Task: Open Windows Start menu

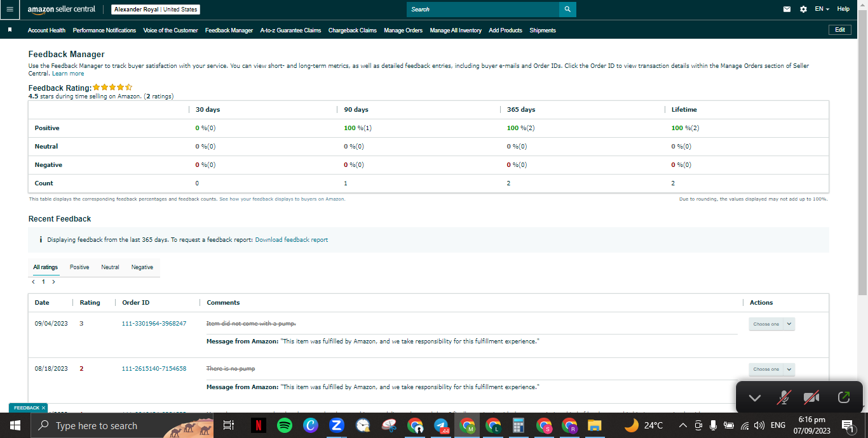Action: (x=15, y=425)
